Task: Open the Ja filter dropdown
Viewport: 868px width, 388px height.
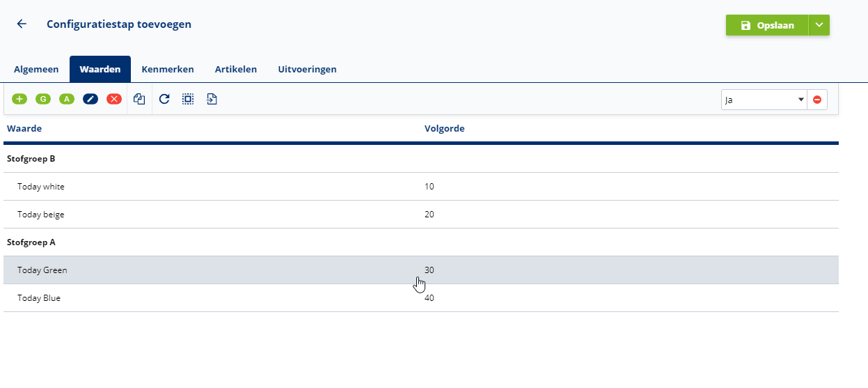Action: (x=764, y=100)
